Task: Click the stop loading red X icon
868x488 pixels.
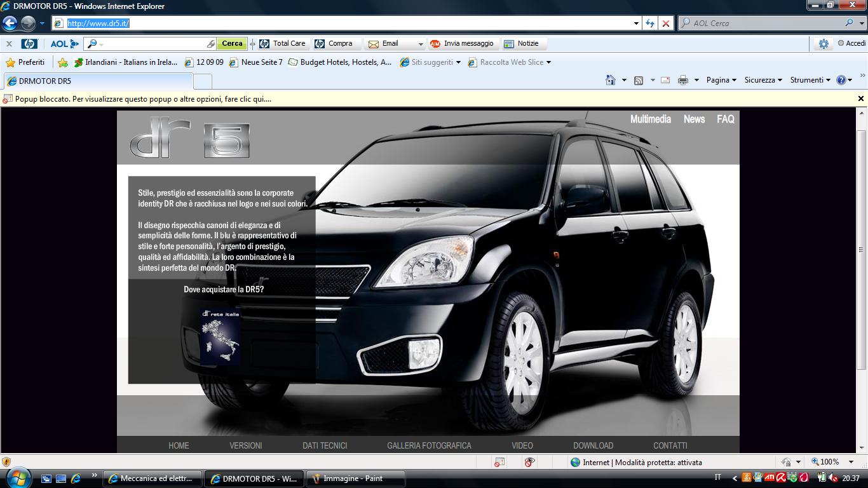Action: 666,24
